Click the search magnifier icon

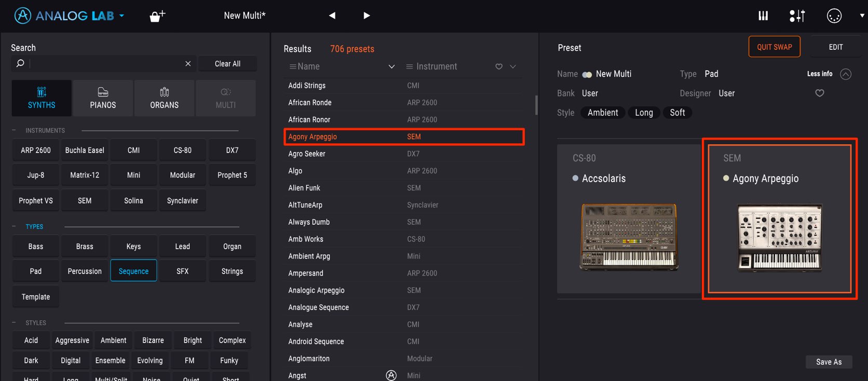(x=20, y=63)
